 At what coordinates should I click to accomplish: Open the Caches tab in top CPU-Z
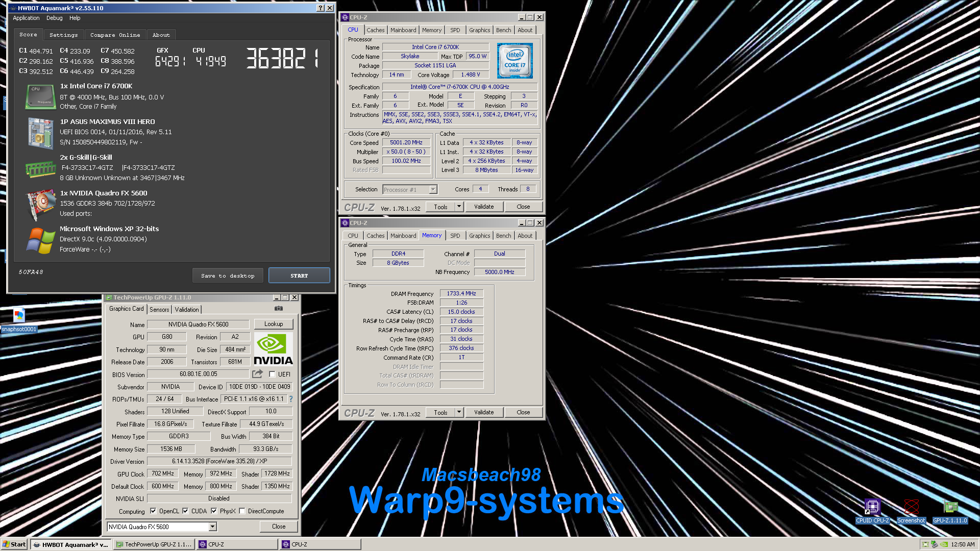[x=376, y=30]
